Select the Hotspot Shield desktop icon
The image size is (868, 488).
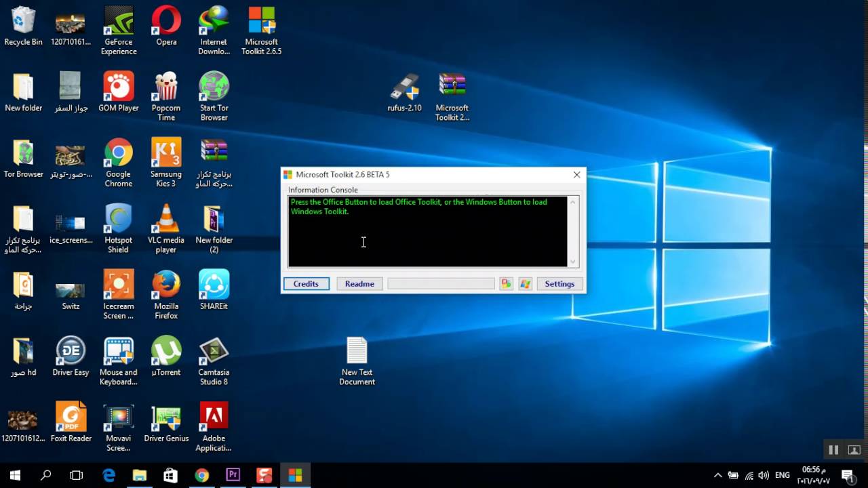118,229
